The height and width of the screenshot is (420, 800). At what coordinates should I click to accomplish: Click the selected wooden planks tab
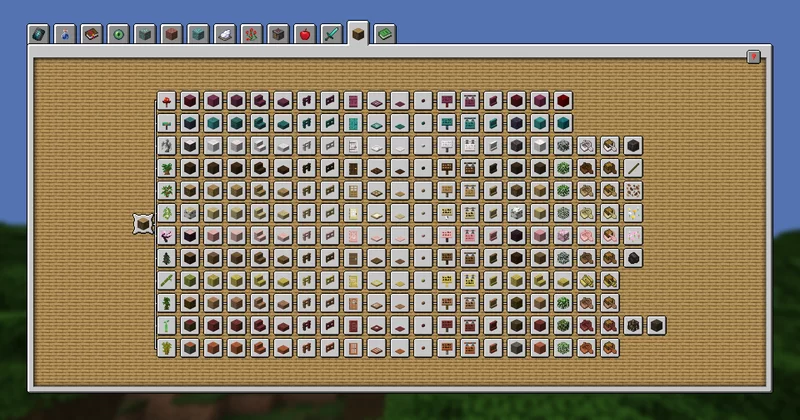click(358, 33)
